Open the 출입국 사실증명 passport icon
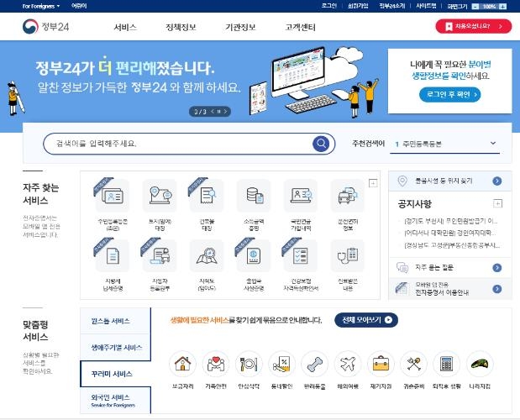 coord(254,256)
